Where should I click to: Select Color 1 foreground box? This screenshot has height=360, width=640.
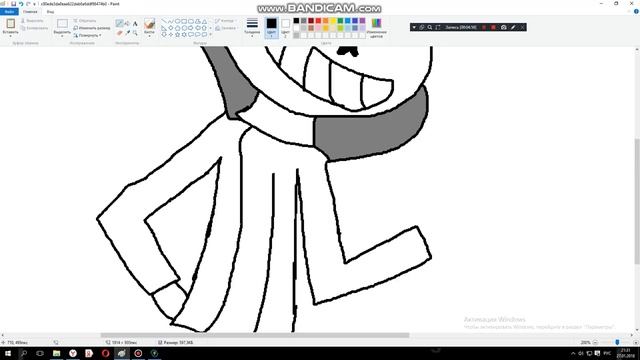point(271,28)
